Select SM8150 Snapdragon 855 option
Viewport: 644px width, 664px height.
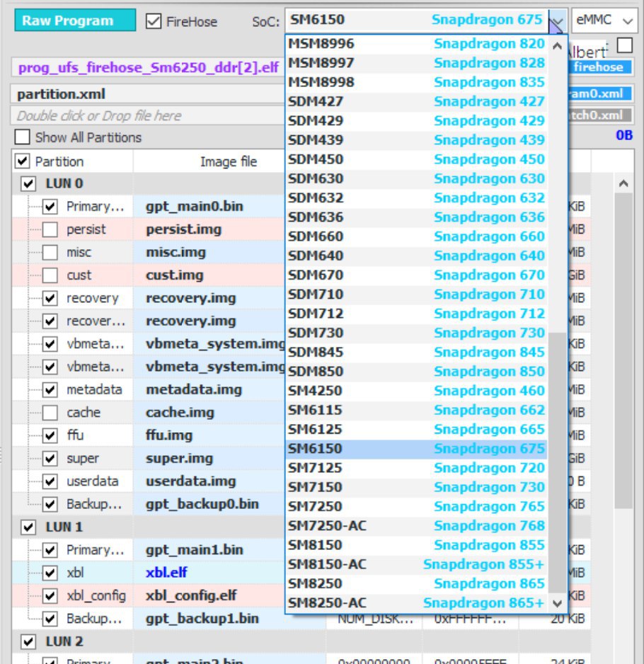click(416, 545)
